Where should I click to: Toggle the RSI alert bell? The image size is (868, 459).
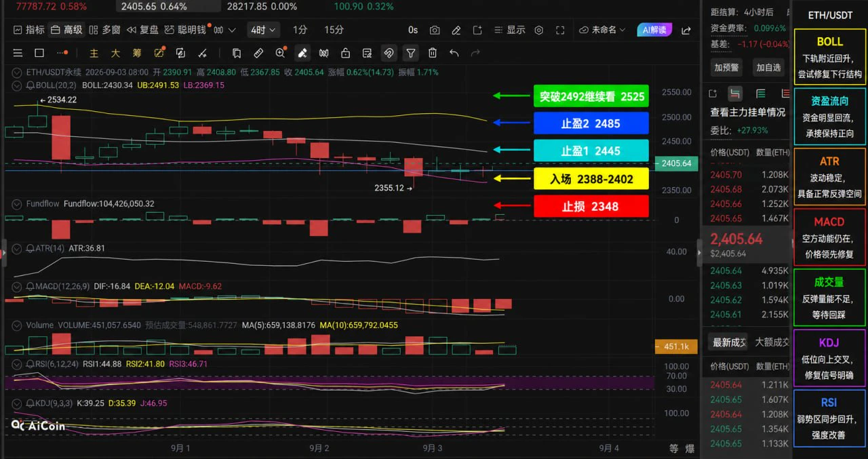pyautogui.click(x=30, y=363)
